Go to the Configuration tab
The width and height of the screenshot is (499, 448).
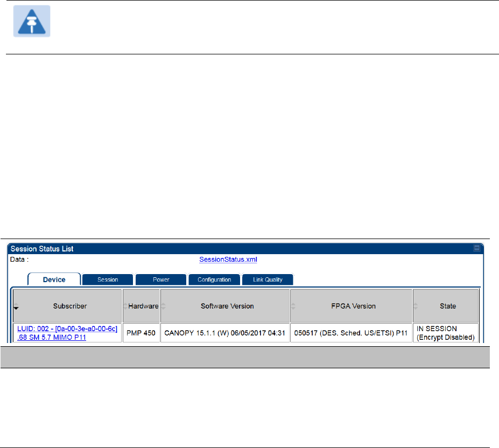(x=214, y=279)
